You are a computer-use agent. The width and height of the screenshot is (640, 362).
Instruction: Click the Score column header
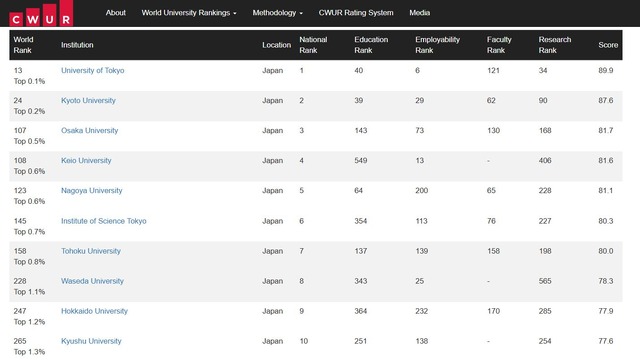[608, 45]
